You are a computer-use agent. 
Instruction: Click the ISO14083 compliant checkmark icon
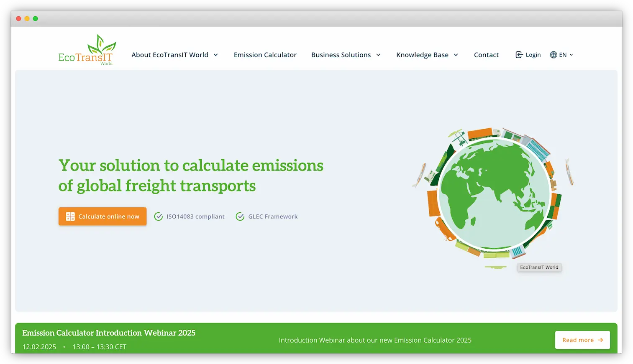pos(158,216)
